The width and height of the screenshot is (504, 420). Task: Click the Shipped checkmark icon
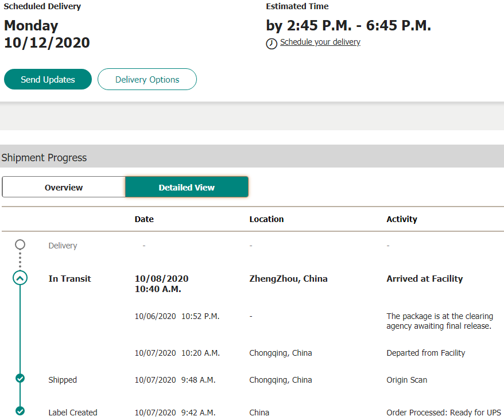tap(20, 378)
